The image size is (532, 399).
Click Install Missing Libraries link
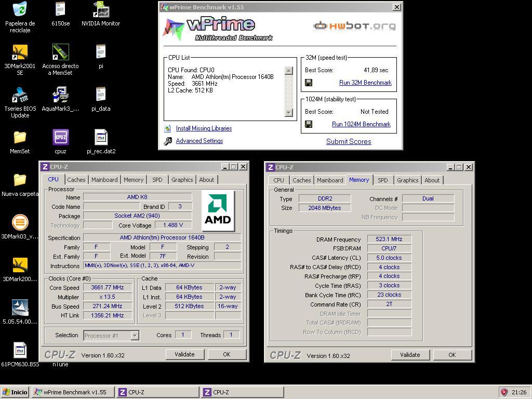tap(204, 128)
